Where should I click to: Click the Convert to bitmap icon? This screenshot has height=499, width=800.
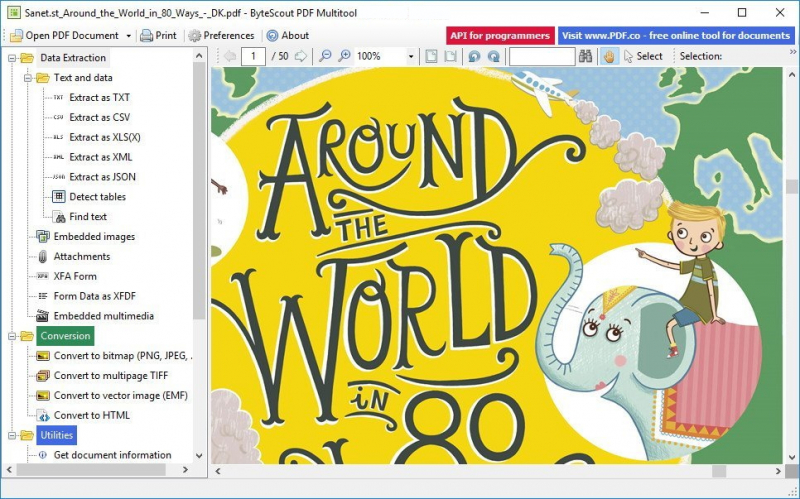[43, 356]
